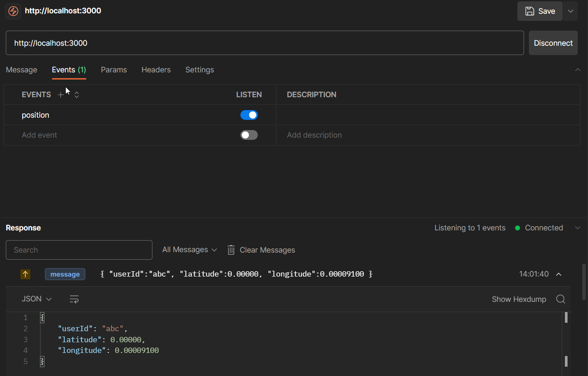Disable listening for the position event

click(249, 115)
